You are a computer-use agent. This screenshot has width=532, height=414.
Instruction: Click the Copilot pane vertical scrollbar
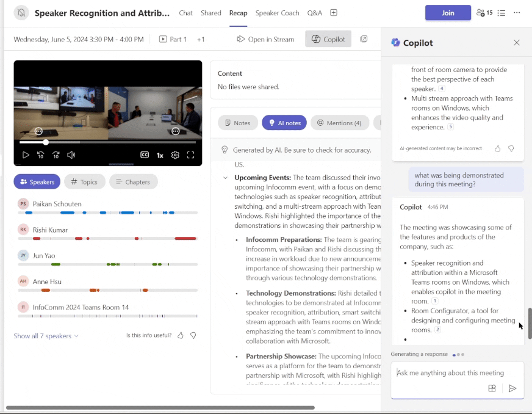coord(530,323)
